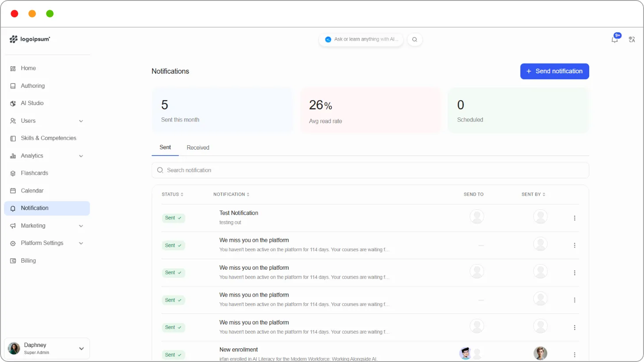Expand the Users submenu chevron
Image resolution: width=644 pixels, height=362 pixels.
pos(81,121)
